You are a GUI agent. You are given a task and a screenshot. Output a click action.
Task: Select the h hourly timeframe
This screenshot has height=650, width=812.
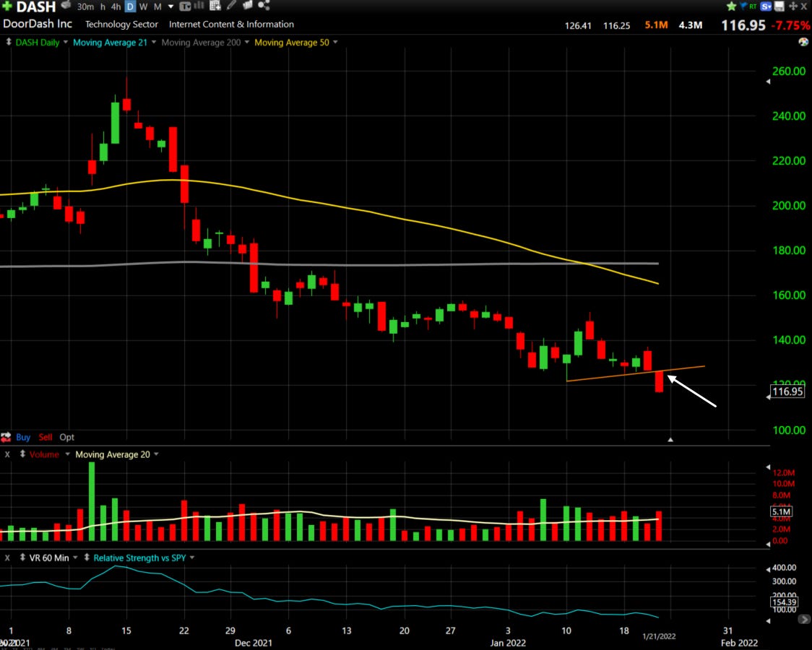click(x=103, y=6)
